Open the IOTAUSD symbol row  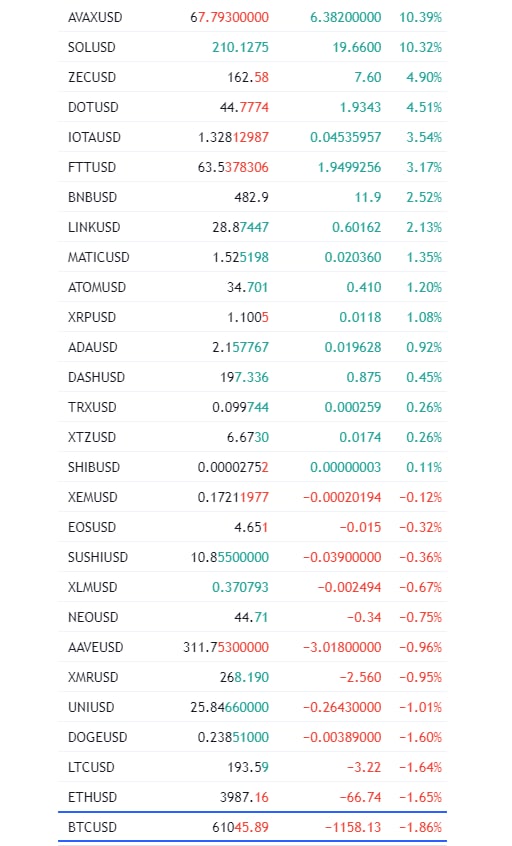click(252, 137)
